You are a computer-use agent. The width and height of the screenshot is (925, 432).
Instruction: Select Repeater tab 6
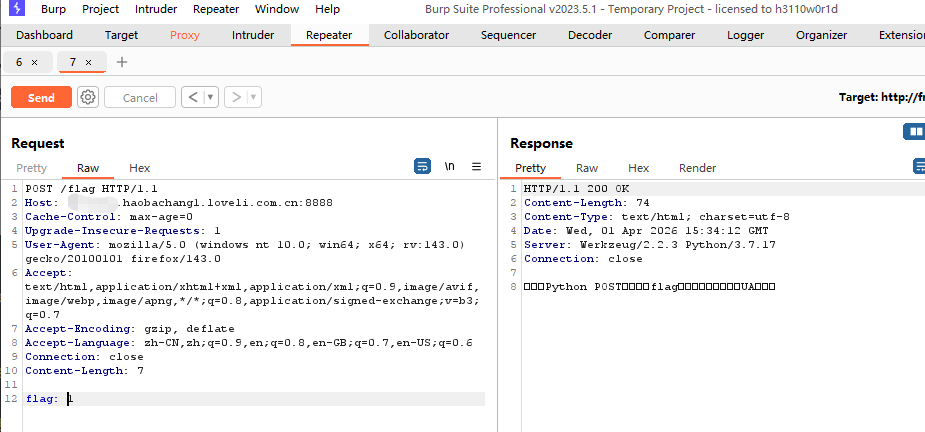coord(19,62)
